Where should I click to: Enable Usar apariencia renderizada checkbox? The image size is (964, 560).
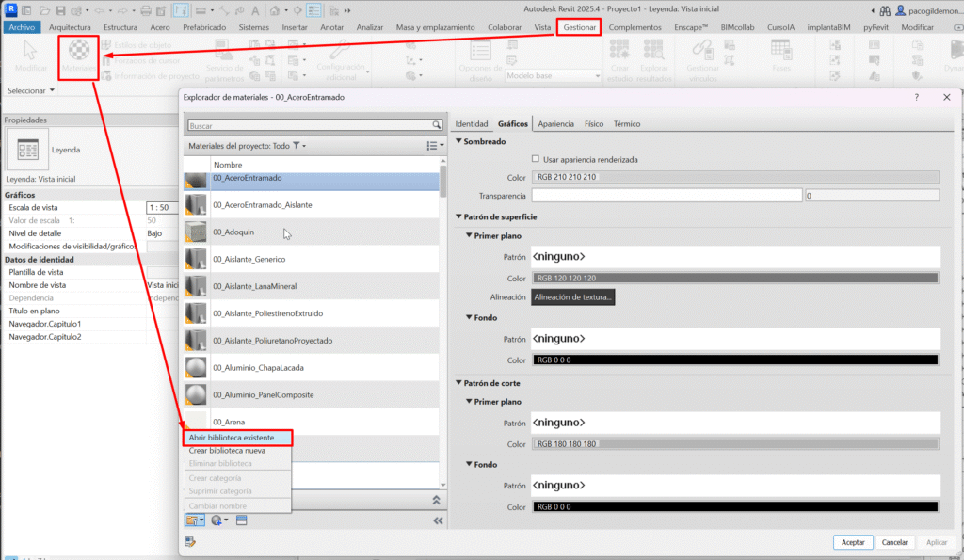coord(536,159)
